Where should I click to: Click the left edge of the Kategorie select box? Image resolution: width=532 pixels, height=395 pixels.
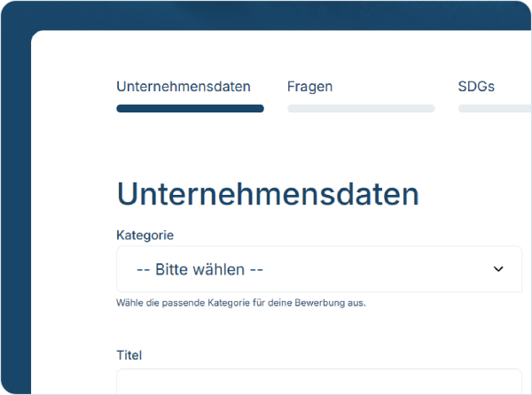(x=121, y=269)
